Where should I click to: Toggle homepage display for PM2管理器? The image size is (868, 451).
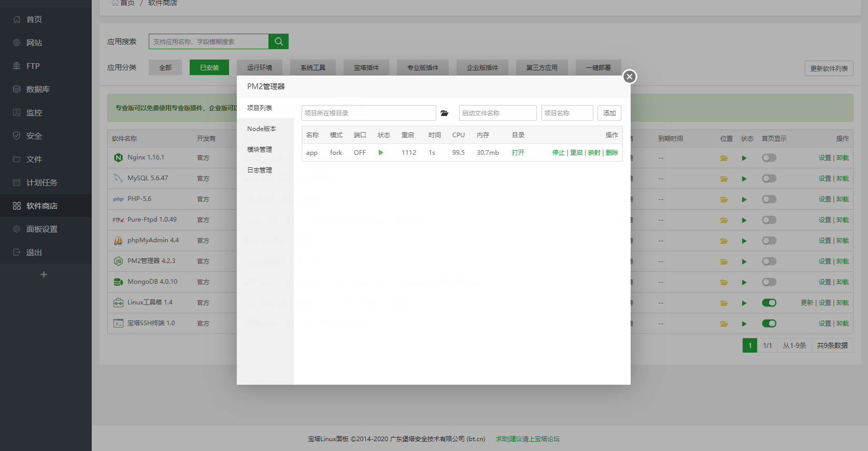769,261
